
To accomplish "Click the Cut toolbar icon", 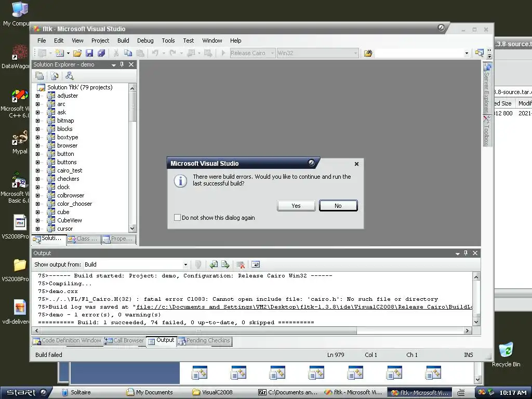I will point(116,53).
